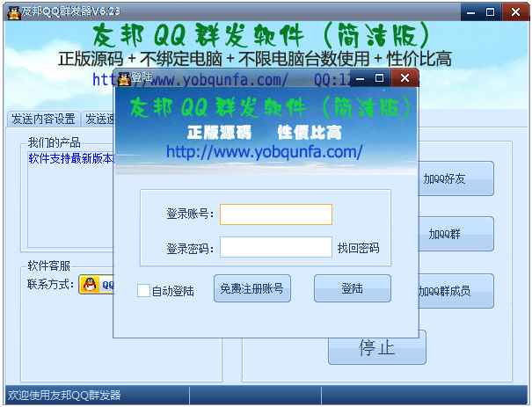The width and height of the screenshot is (532, 407).
Task: Minimize the 登陆 login dialog
Action: point(360,78)
